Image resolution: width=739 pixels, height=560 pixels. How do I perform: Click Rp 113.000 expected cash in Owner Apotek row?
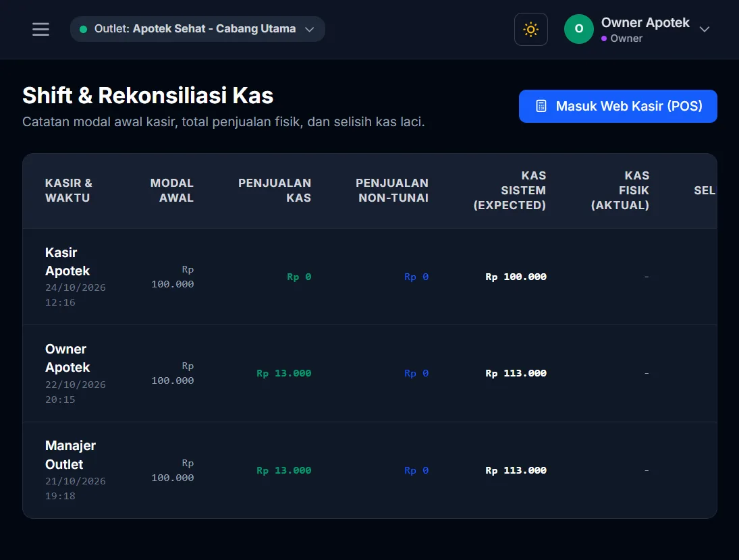pyautogui.click(x=516, y=374)
